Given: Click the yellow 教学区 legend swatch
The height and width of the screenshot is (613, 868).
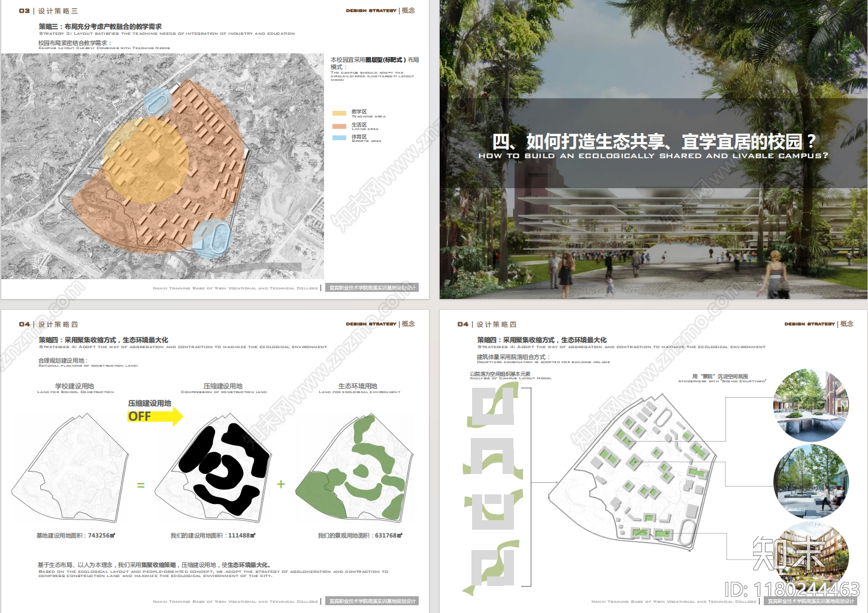Looking at the screenshot, I should pos(339,113).
